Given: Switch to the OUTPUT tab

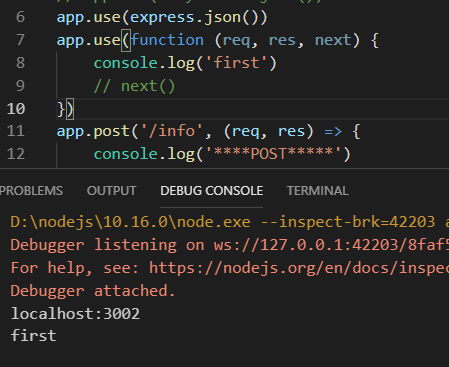Looking at the screenshot, I should tap(111, 191).
